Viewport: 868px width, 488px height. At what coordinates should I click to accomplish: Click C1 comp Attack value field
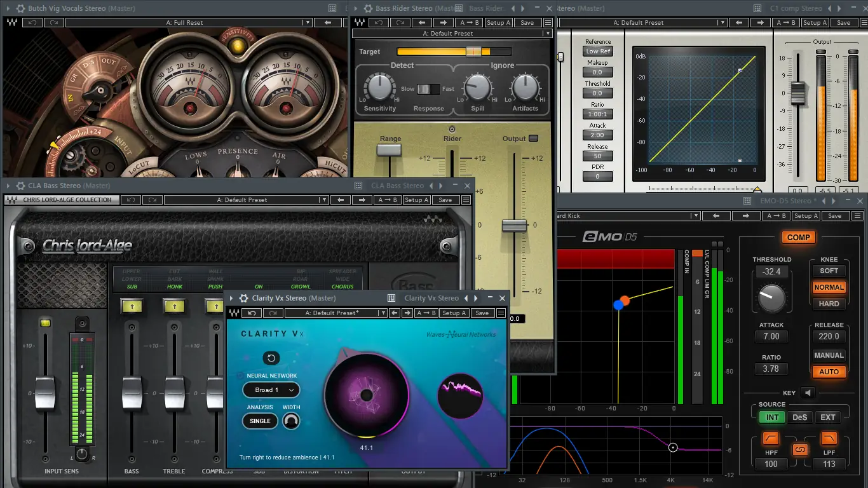click(x=598, y=135)
